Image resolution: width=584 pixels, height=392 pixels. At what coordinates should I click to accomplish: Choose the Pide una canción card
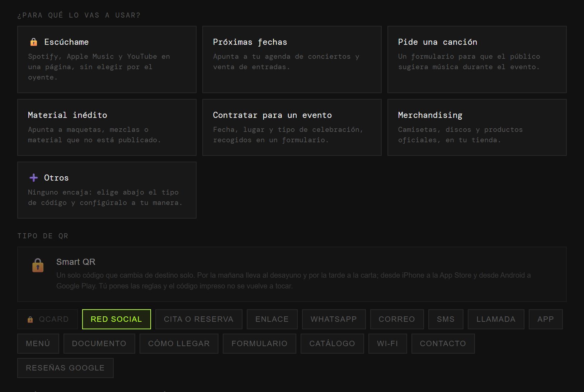477,59
